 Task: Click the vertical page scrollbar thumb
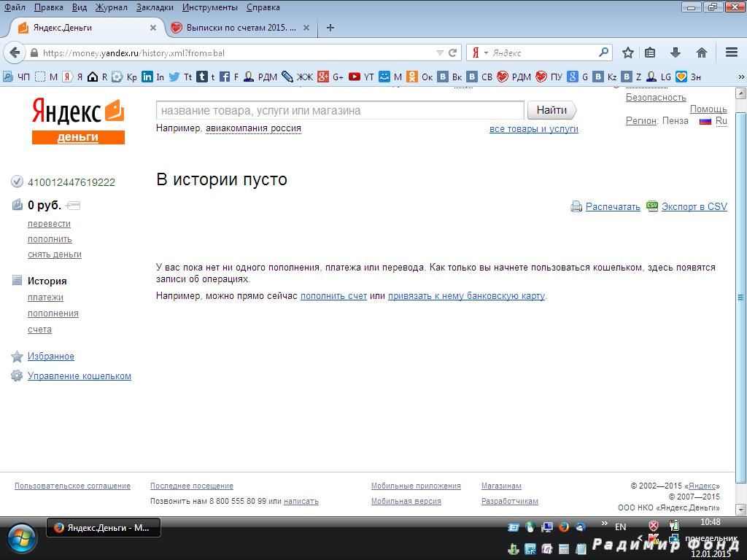pyautogui.click(x=741, y=297)
